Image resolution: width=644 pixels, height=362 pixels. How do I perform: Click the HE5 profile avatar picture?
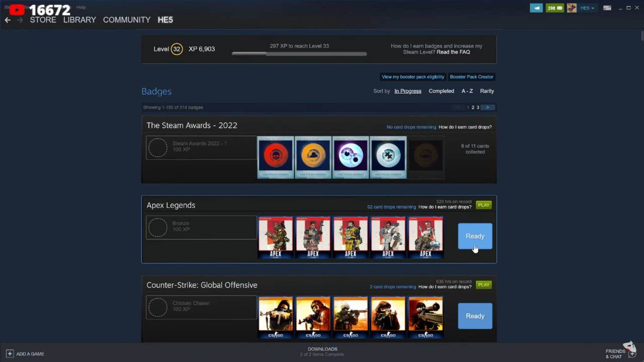point(572,8)
